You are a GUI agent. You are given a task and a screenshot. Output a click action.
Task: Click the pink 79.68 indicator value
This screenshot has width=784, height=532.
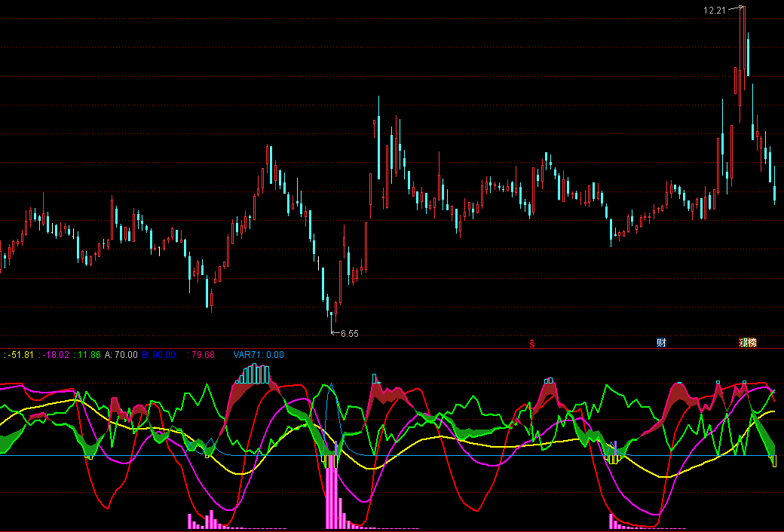click(x=201, y=354)
